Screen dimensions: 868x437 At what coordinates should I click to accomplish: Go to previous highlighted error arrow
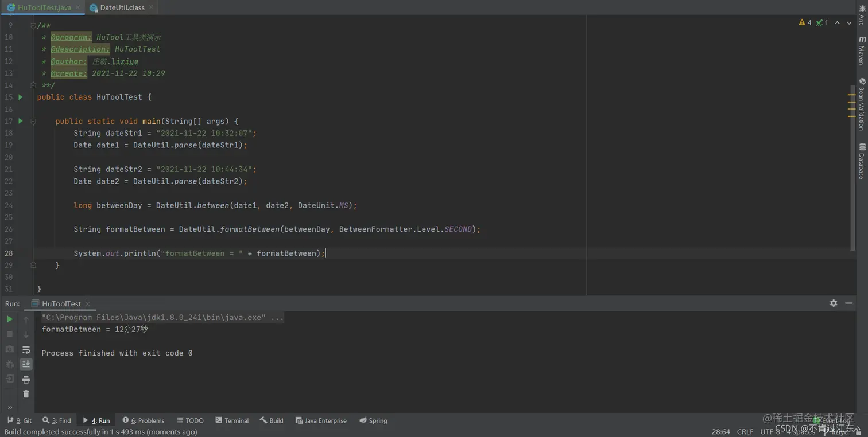(x=838, y=23)
